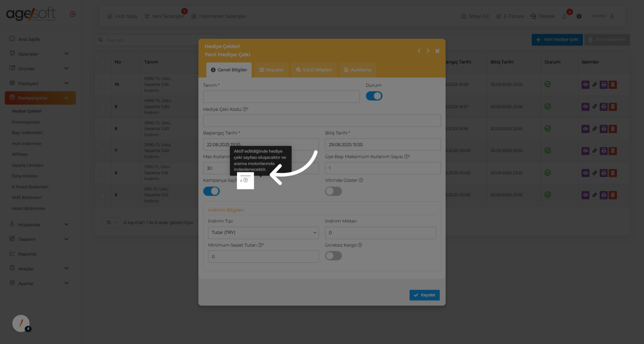Open the notifications bell in the top bar

click(565, 16)
